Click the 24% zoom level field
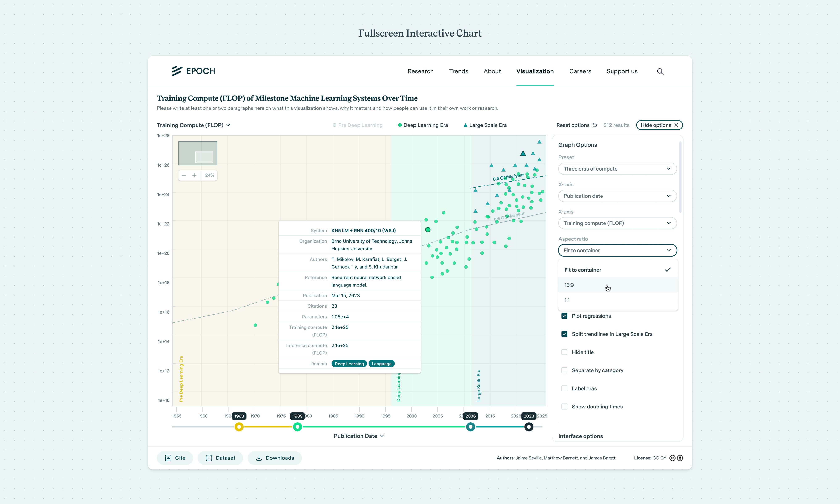The height and width of the screenshot is (504, 840). 210,175
